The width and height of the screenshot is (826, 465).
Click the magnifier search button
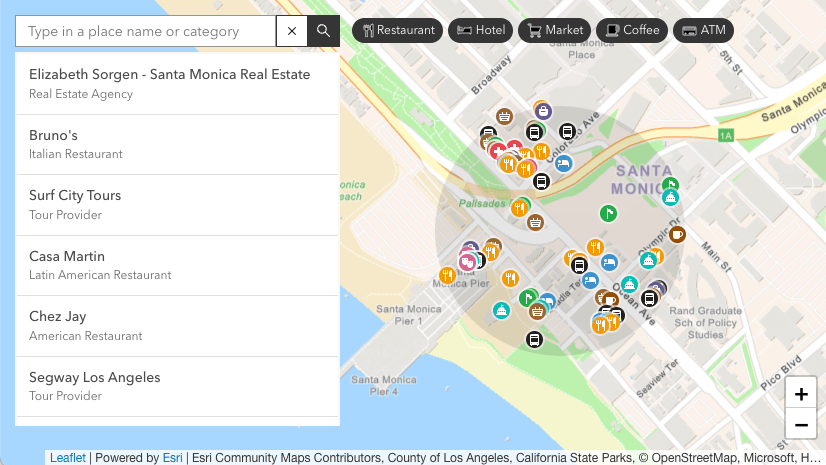[x=323, y=31]
